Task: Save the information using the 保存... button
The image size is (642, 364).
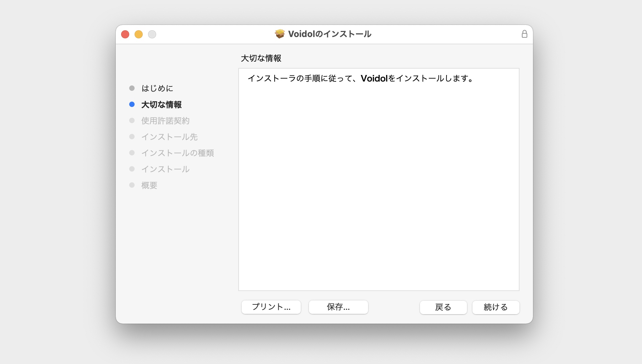Action: pyautogui.click(x=338, y=307)
